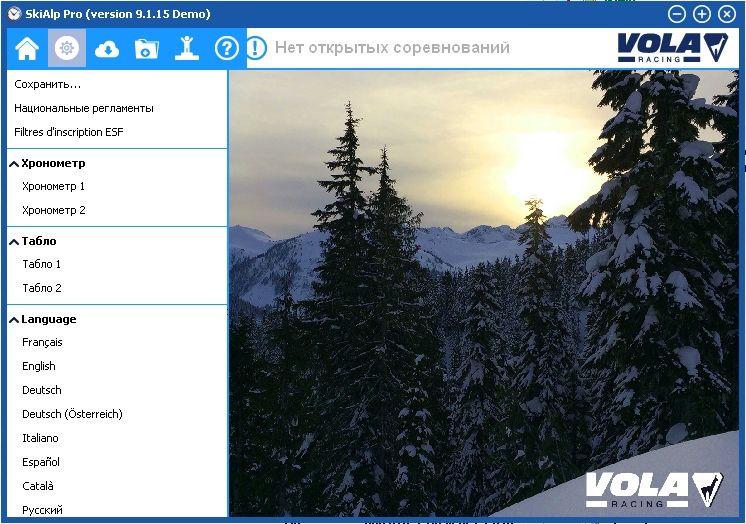Viewport: 746px width, 524px height.
Task: Collapse the Language section
Action: [14, 320]
